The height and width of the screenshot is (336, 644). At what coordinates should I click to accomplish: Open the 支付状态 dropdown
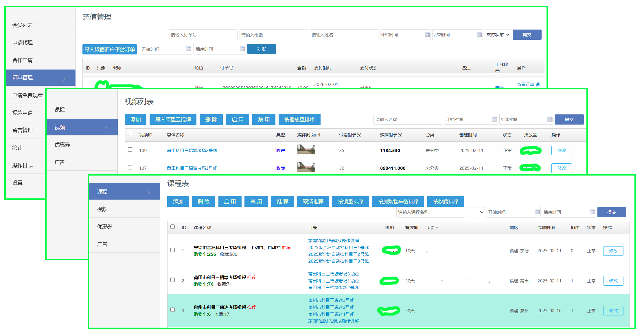tap(498, 35)
